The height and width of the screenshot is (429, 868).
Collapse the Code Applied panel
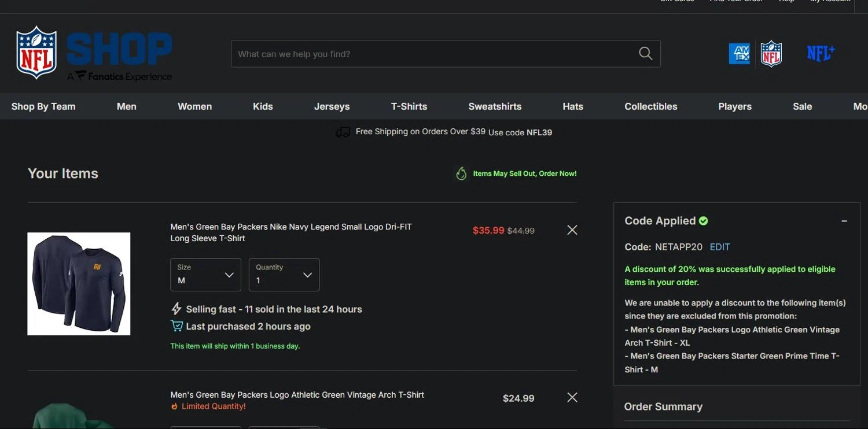[x=844, y=221]
